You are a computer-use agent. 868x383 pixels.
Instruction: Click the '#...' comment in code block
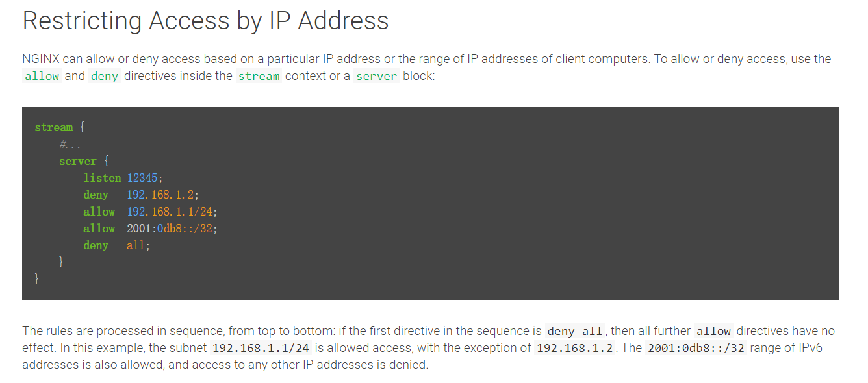70,144
